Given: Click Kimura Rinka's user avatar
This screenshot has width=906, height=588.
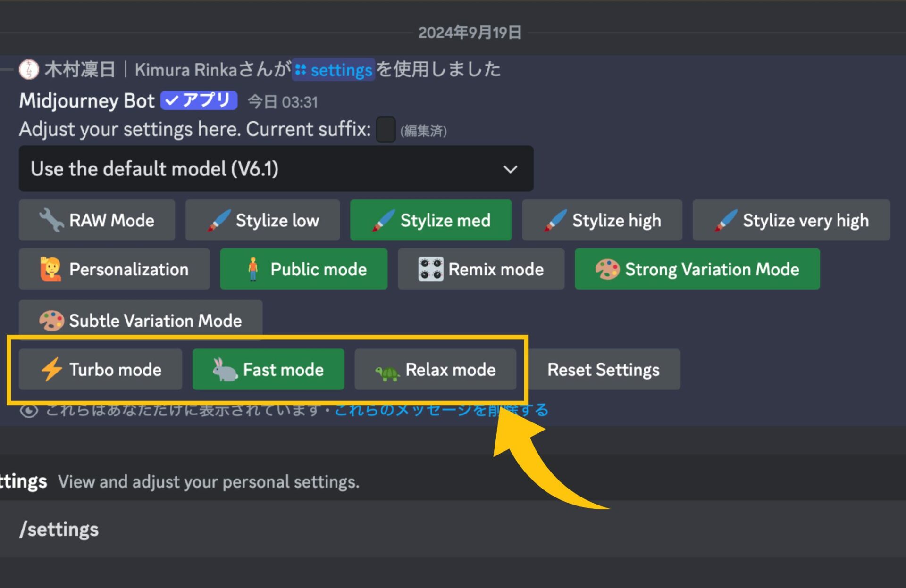Looking at the screenshot, I should [x=29, y=70].
